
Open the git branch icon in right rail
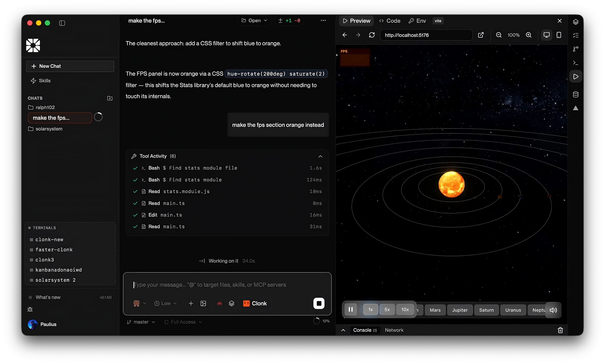tap(576, 49)
